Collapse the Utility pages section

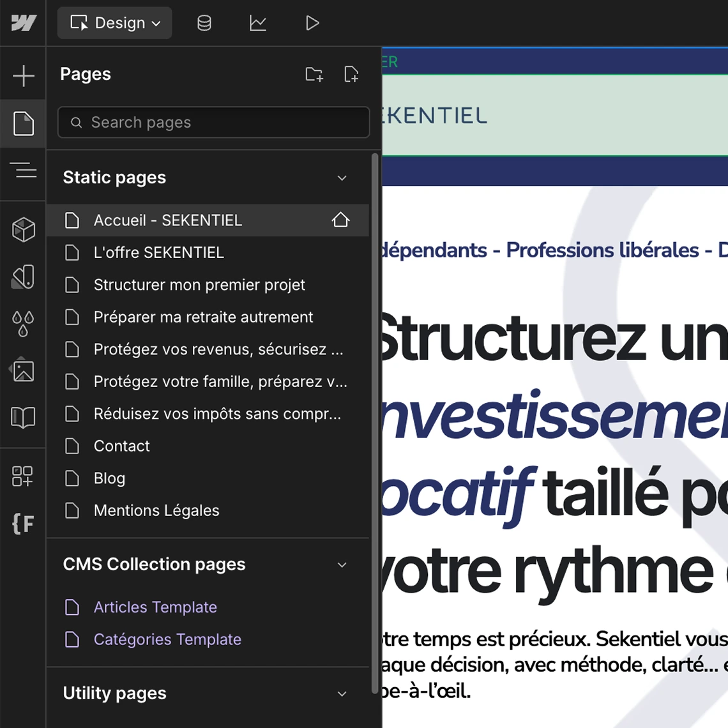(x=342, y=694)
